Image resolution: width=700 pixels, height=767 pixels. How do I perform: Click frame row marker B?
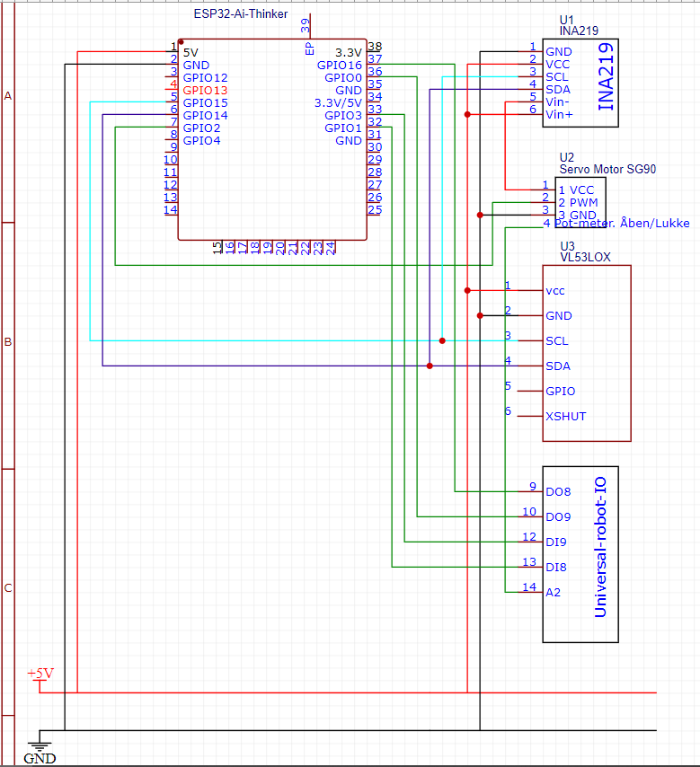[x=8, y=342]
